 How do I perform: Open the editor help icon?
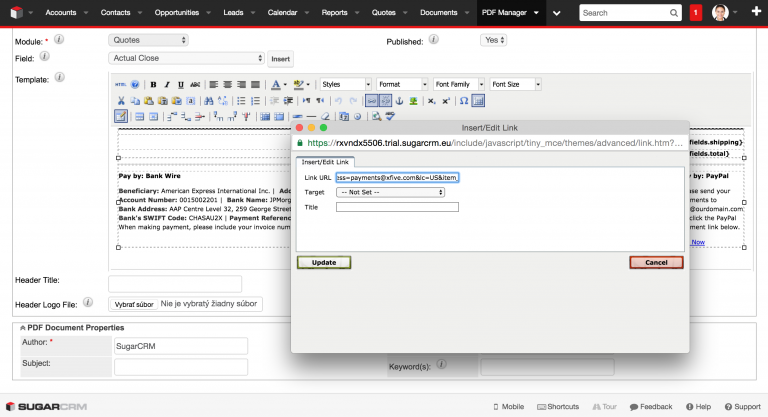pyautogui.click(x=135, y=84)
